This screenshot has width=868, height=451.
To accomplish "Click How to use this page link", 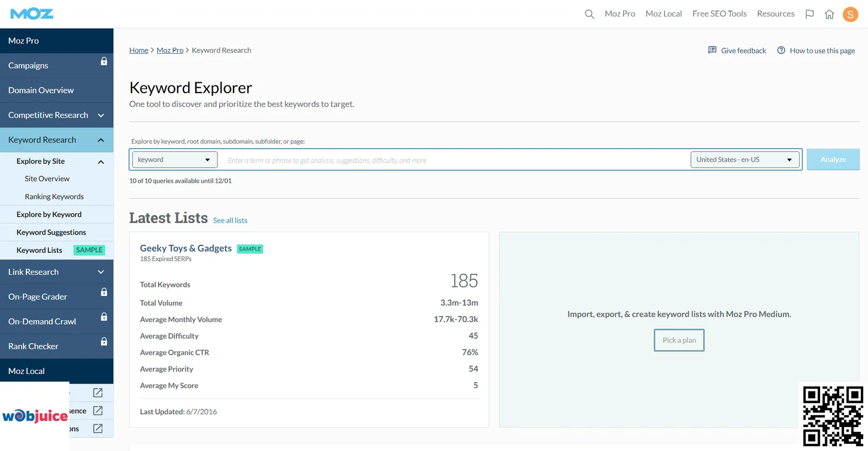I will coord(822,50).
